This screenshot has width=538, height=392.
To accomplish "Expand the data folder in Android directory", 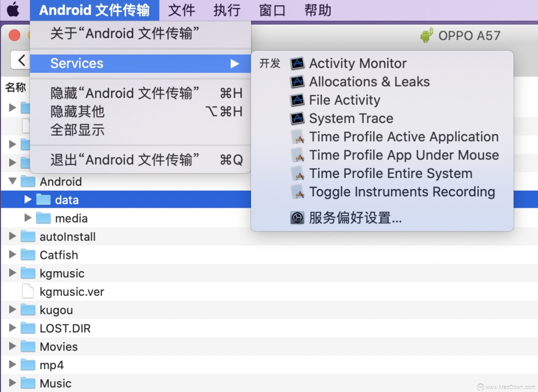I will click(x=28, y=200).
